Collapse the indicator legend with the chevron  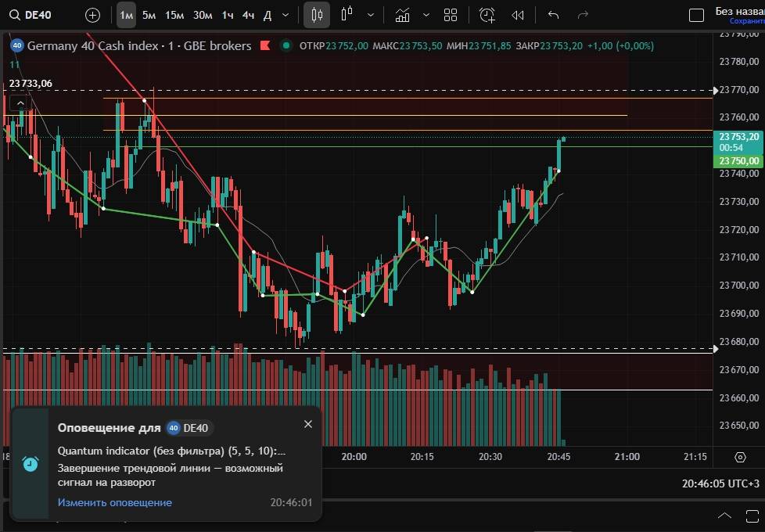pyautogui.click(x=20, y=102)
